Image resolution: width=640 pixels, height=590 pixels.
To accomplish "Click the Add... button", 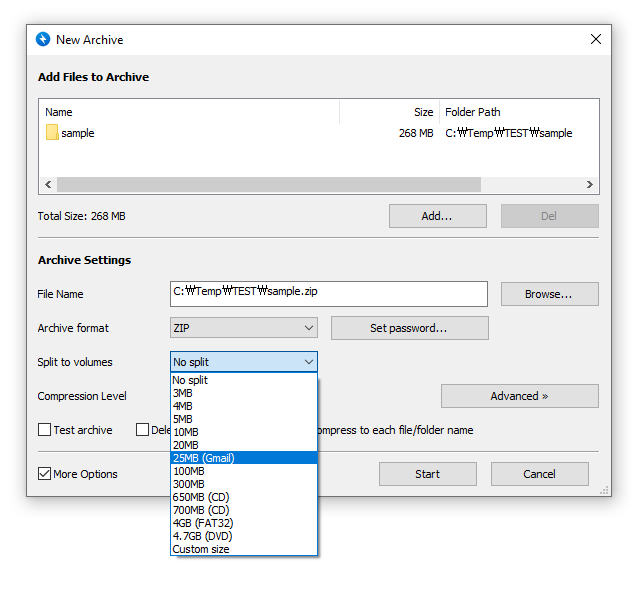I will coord(437,216).
